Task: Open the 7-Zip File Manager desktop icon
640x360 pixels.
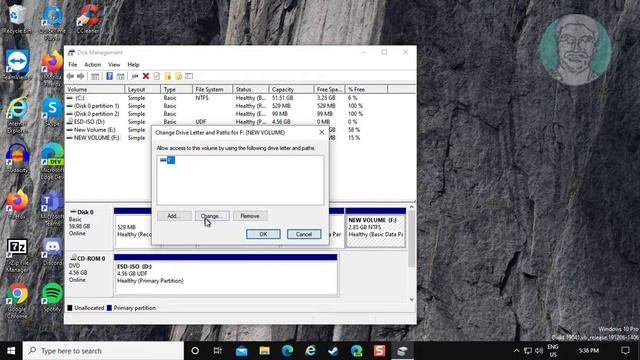Action: pyautogui.click(x=17, y=255)
